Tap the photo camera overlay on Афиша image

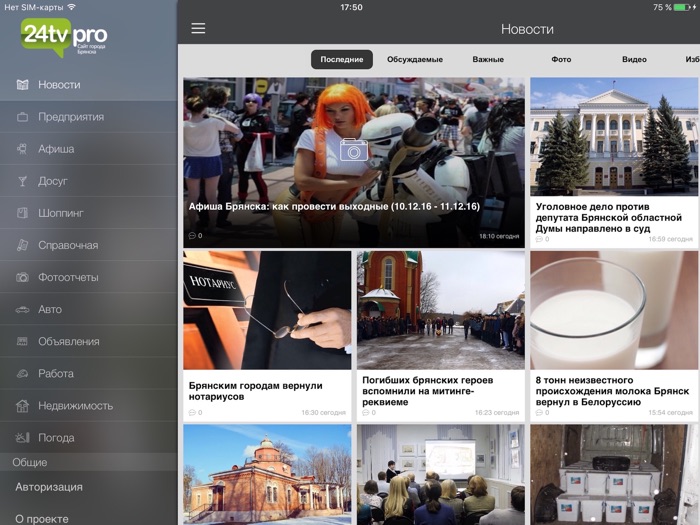tap(354, 150)
